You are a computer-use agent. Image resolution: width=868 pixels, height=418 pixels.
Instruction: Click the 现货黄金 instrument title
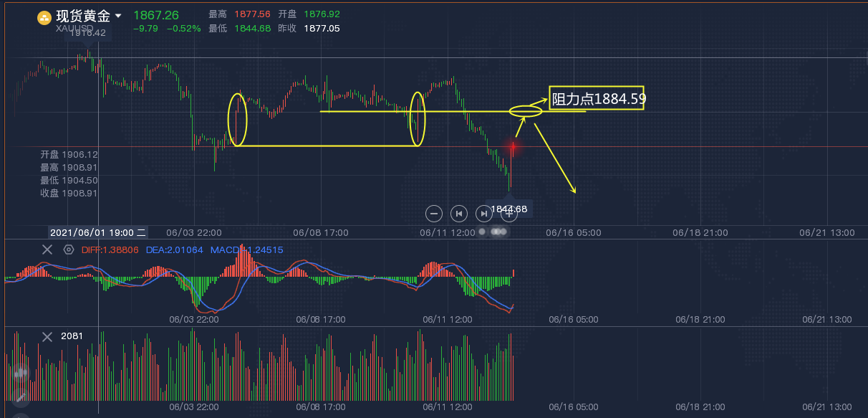tap(83, 16)
